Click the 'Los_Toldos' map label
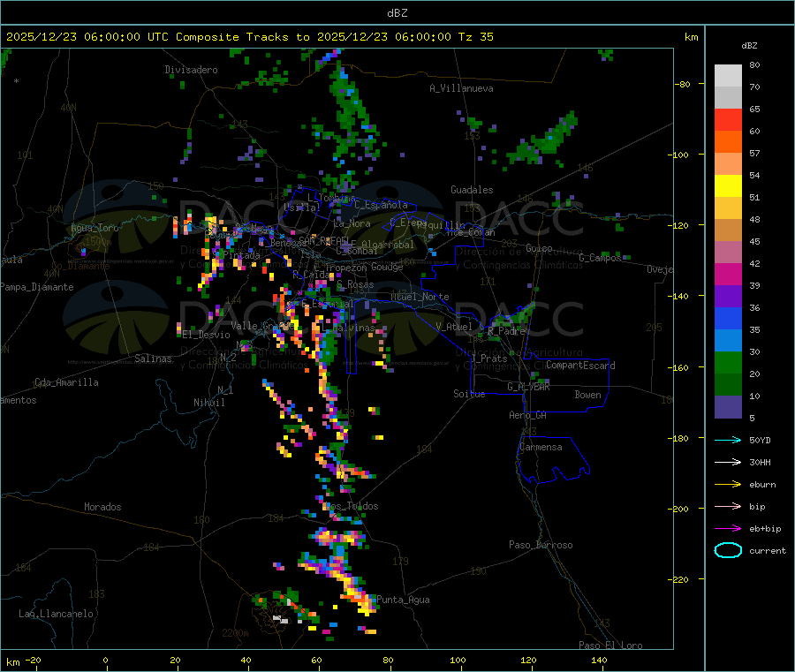The width and height of the screenshot is (795, 672). [352, 506]
